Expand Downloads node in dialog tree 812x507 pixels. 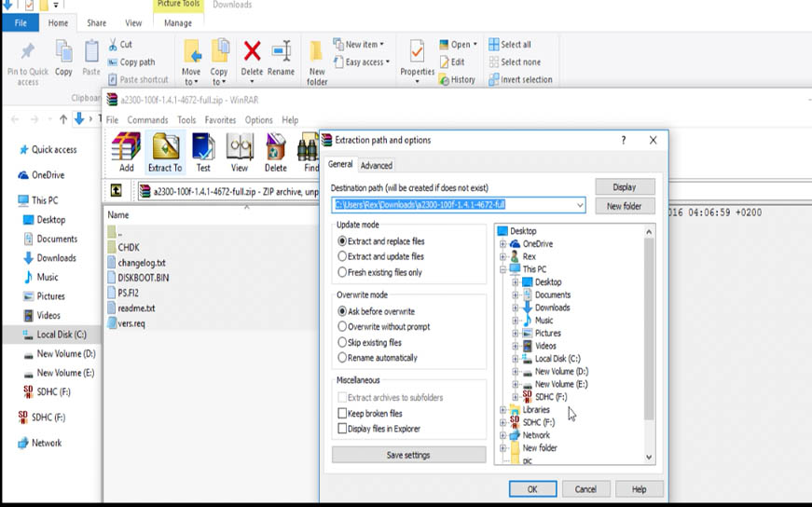click(x=515, y=308)
